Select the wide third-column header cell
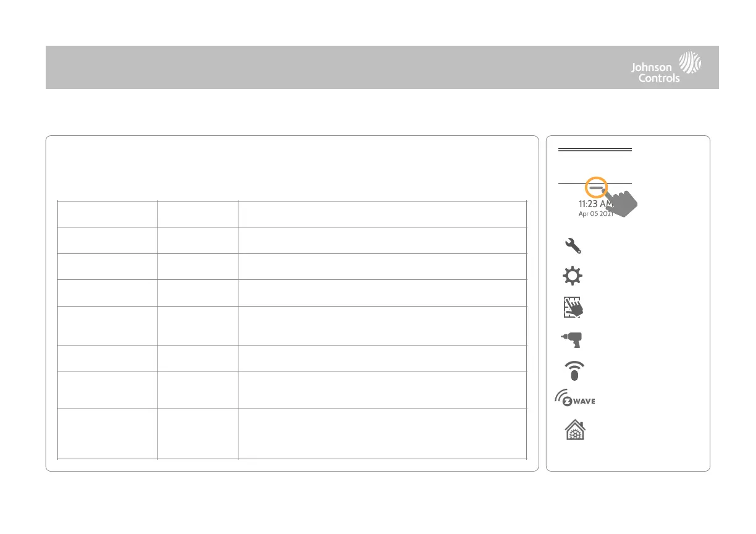Viewport: 756px width, 534px height. [x=382, y=213]
